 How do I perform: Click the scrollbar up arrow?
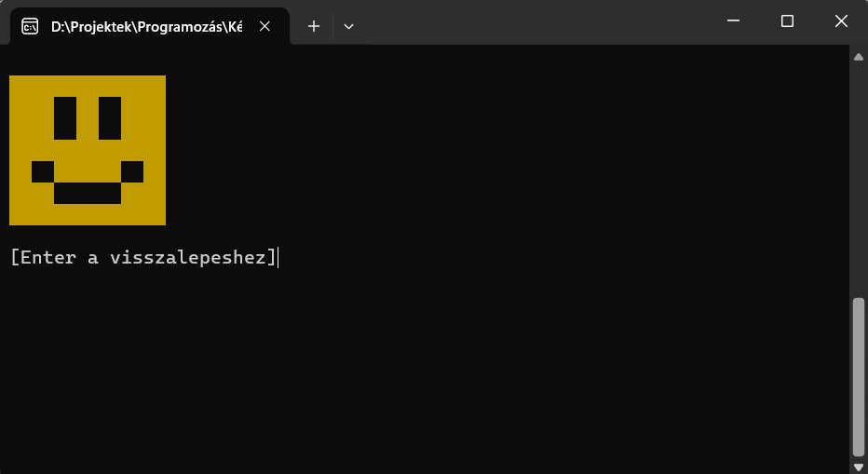(x=859, y=57)
